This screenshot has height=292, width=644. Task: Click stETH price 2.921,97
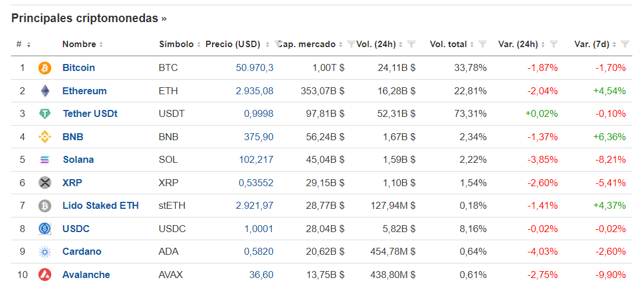(254, 205)
